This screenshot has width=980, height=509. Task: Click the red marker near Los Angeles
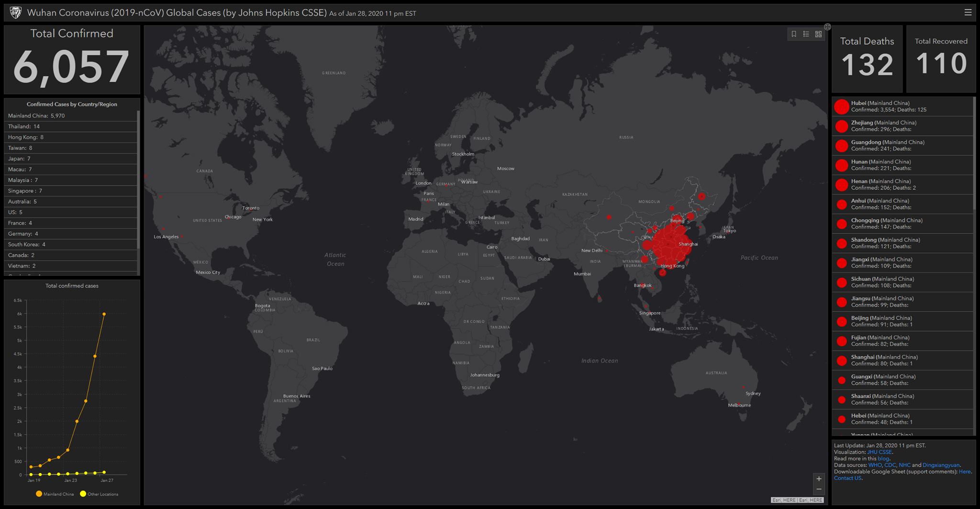coord(182,237)
